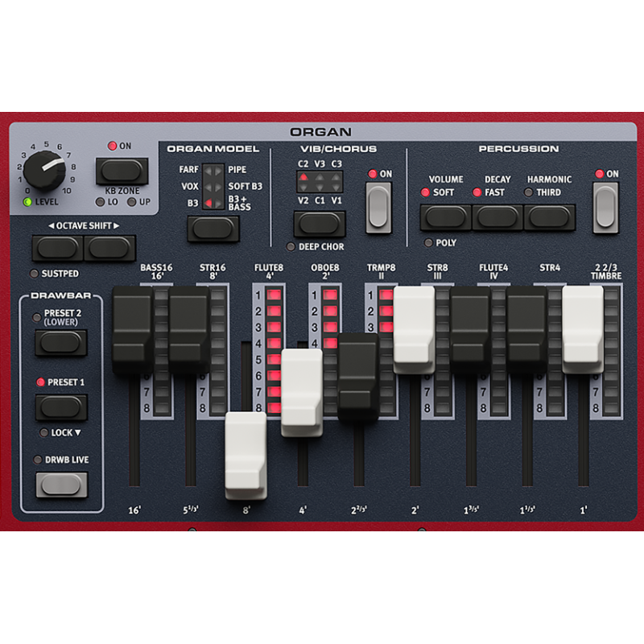Click the green LEVEL LED
This screenshot has height=644, width=644.
tap(27, 202)
